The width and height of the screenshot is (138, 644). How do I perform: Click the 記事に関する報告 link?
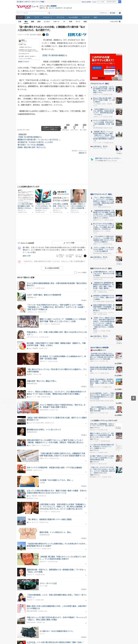coord(24,130)
